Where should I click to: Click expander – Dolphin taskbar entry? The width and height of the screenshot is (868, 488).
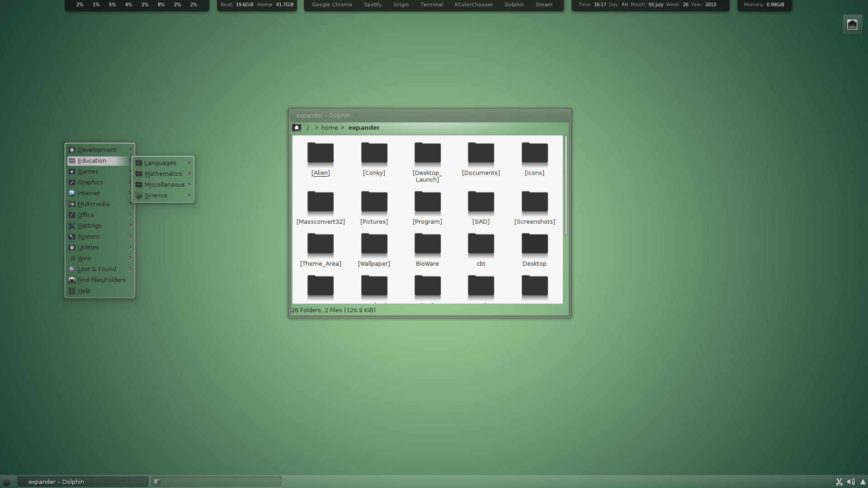83,482
